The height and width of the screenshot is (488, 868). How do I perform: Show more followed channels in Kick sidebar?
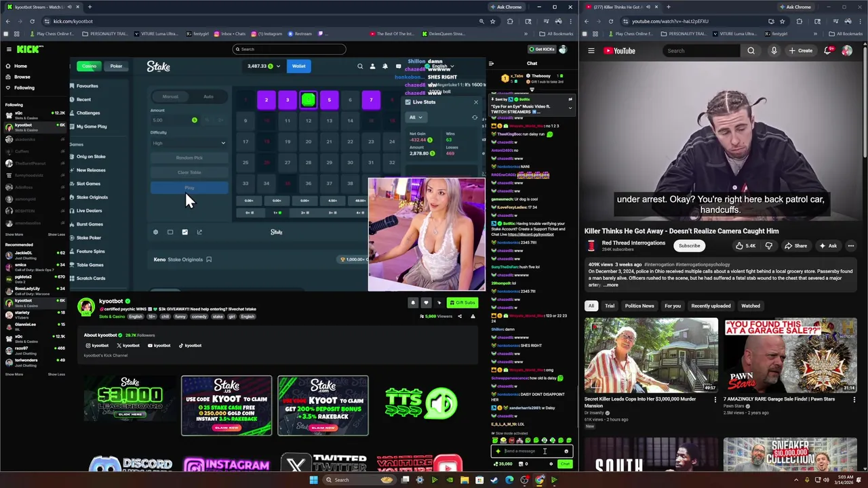(14, 235)
